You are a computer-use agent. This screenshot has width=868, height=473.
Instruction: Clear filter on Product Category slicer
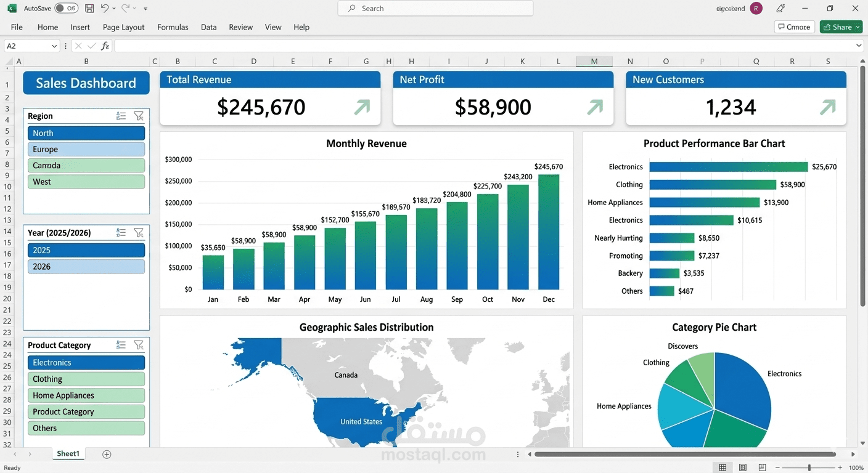[x=139, y=346]
